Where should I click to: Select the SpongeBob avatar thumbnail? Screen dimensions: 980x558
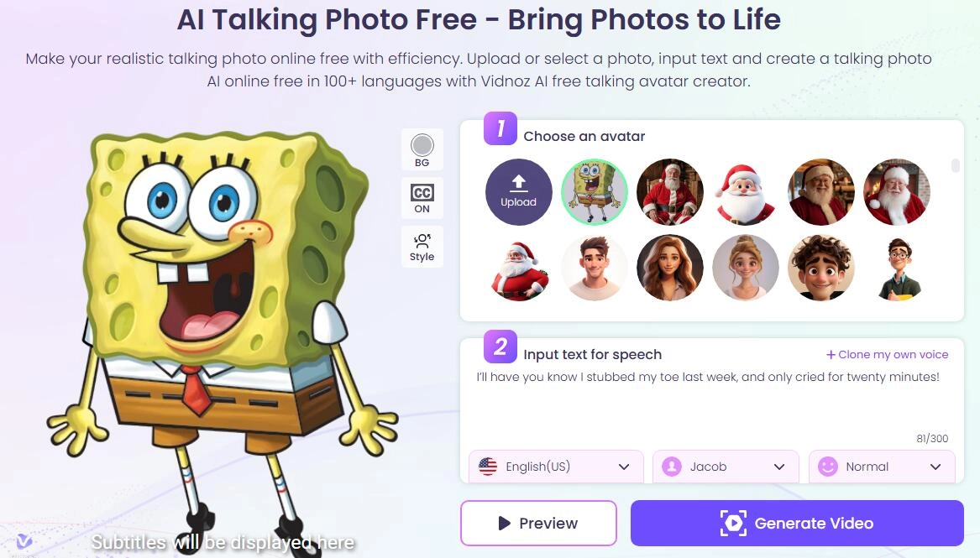(594, 191)
